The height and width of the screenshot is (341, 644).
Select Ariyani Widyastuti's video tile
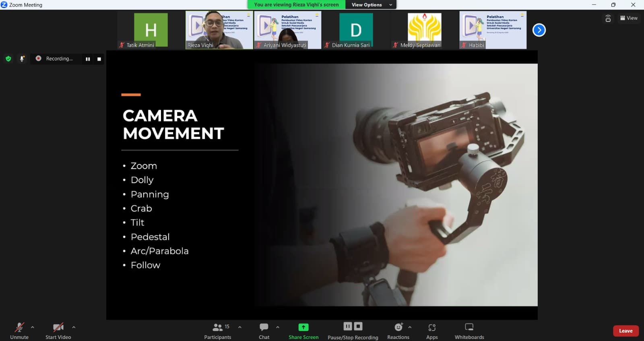(287, 30)
